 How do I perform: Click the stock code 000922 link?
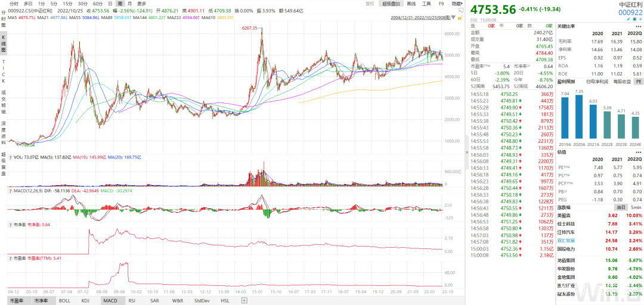coord(630,13)
